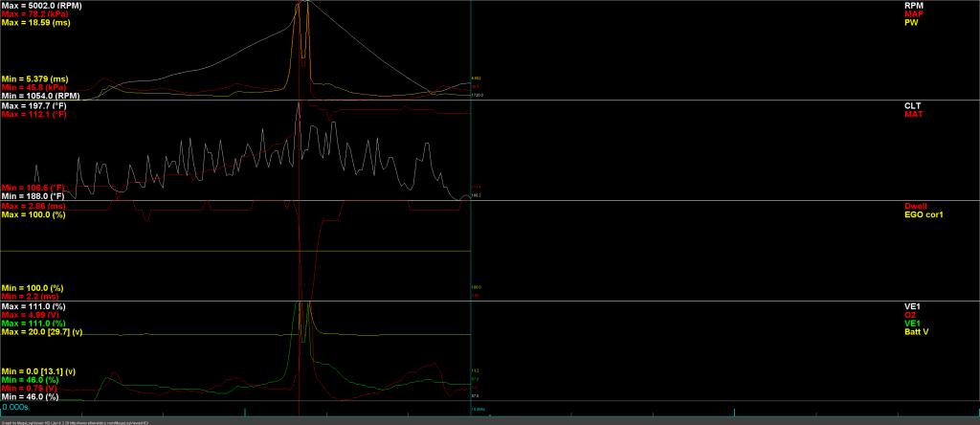Select the red MAP field label
This screenshot has width=980, height=425.
pos(912,13)
